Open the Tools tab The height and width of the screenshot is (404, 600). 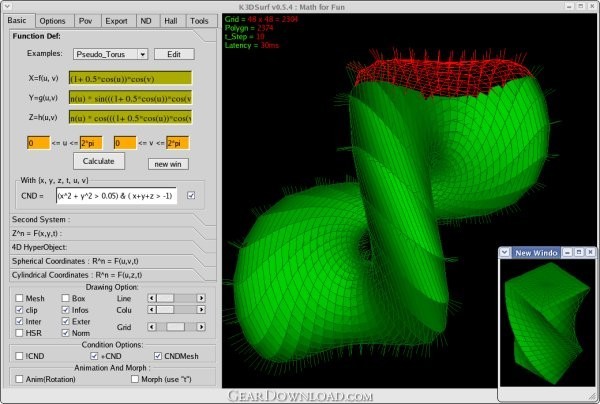coord(199,21)
